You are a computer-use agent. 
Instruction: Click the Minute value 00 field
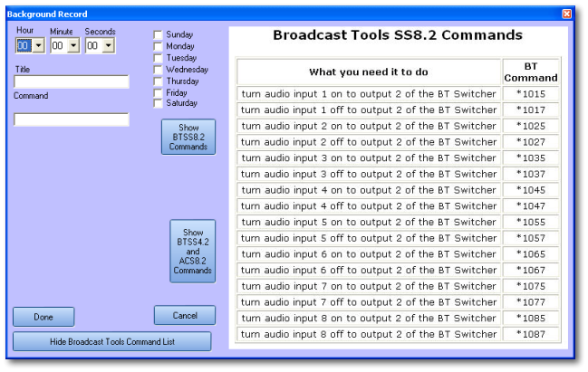point(60,45)
